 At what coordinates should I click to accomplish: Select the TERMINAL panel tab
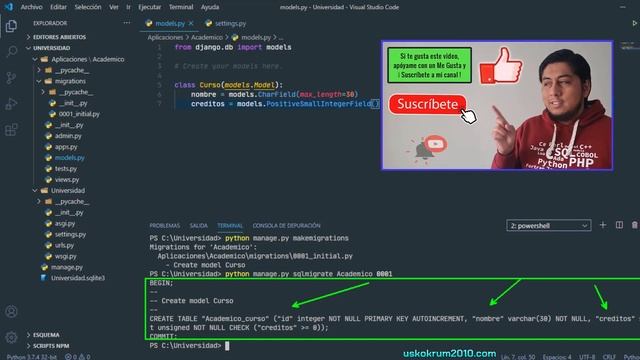(230, 226)
